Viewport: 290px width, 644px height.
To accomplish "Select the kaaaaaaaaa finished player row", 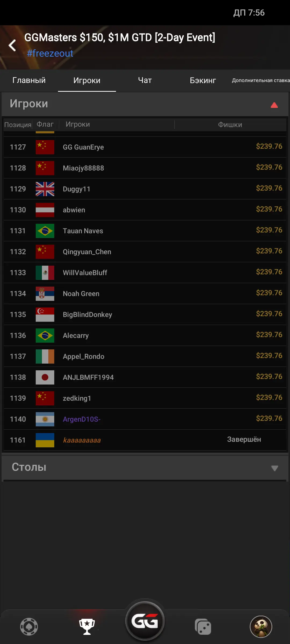I will (145, 440).
